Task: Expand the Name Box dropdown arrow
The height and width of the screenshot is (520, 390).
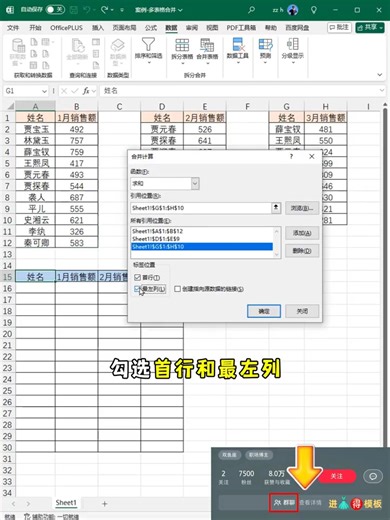Action: click(44, 91)
